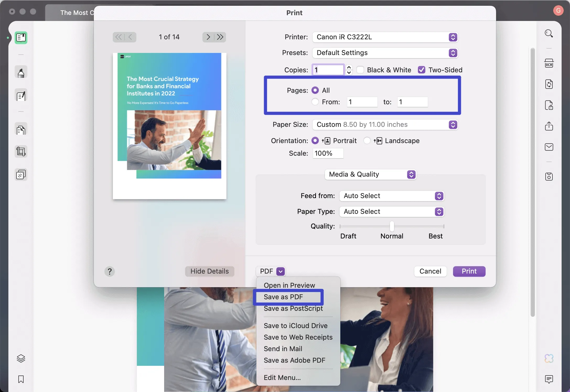
Task: Click the bookmark icon in sidebar
Action: [20, 379]
